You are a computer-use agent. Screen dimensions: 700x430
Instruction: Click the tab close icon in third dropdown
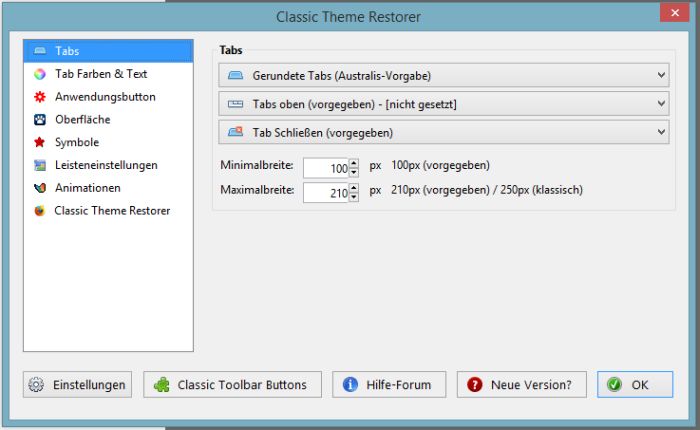pyautogui.click(x=235, y=132)
